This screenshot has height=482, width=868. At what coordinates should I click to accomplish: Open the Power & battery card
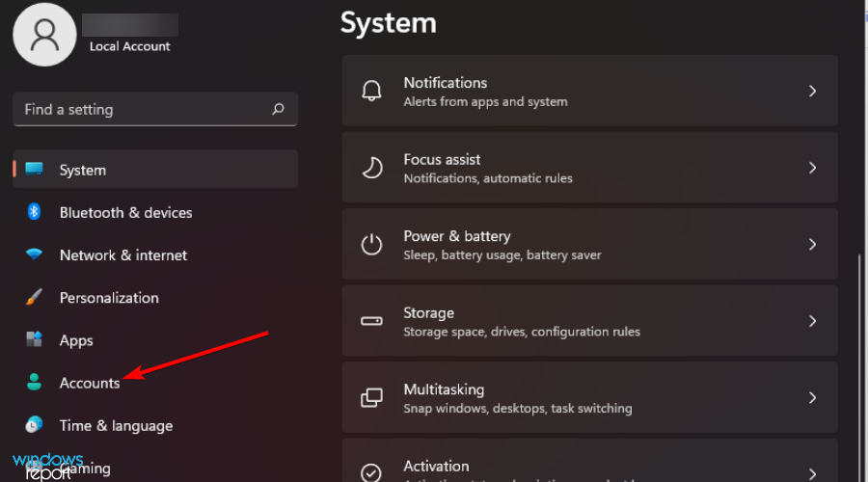pos(589,244)
